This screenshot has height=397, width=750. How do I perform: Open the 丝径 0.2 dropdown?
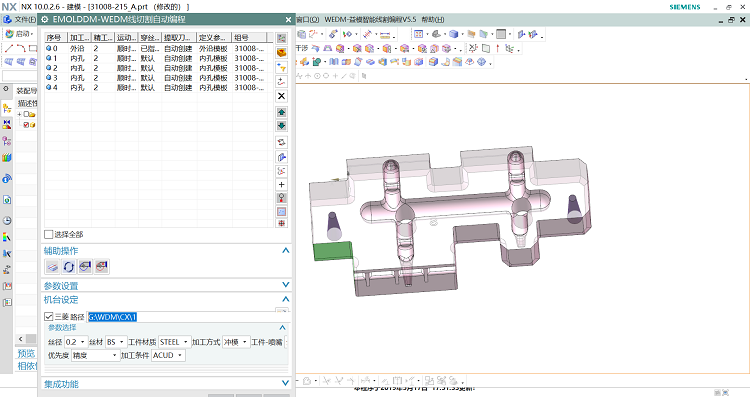pos(76,342)
